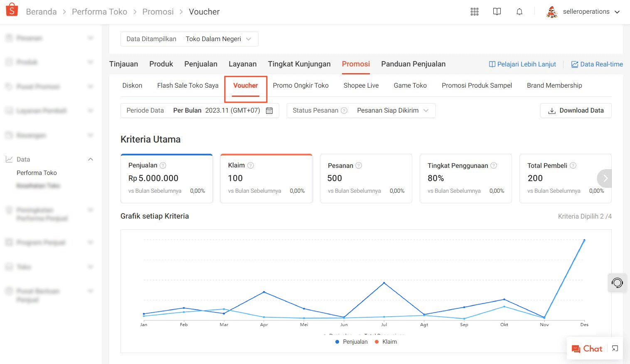Viewport: 630px width, 364px height.
Task: Open the seller education book icon
Action: coord(497,12)
